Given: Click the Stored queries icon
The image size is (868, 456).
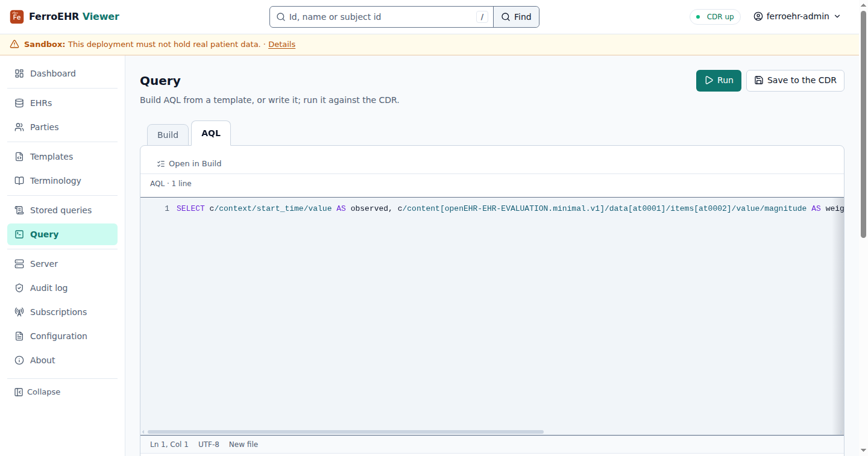Looking at the screenshot, I should [19, 210].
